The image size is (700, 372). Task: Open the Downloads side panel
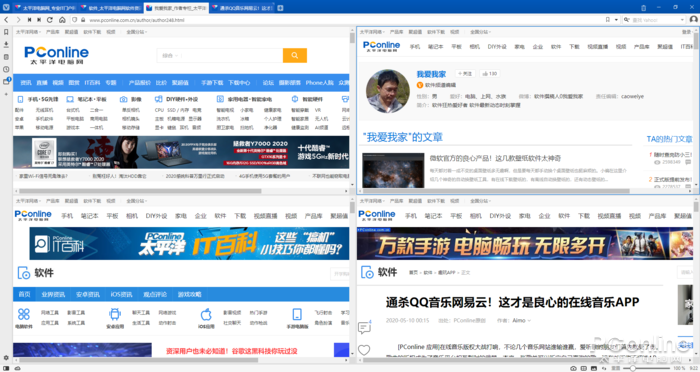(6, 44)
